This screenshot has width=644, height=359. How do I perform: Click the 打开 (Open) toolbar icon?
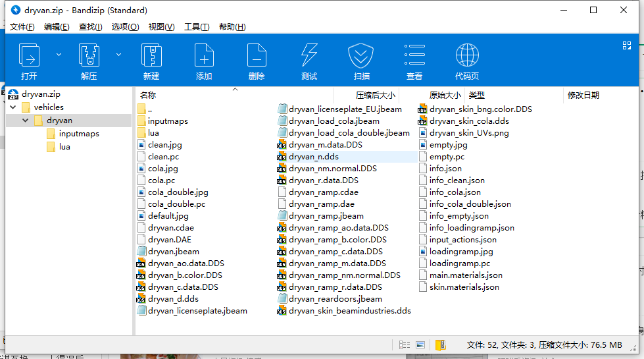pyautogui.click(x=29, y=55)
